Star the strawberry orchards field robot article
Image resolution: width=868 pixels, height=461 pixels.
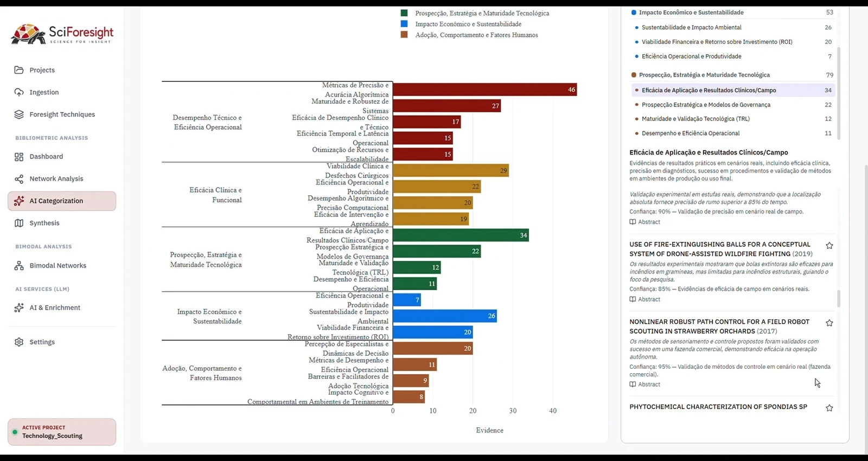click(829, 323)
